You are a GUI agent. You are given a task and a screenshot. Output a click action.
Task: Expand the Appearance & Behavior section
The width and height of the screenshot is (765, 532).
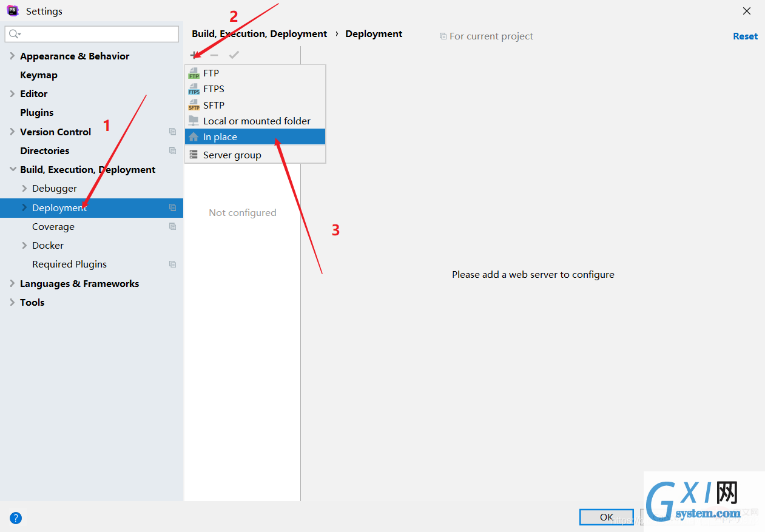(12, 56)
